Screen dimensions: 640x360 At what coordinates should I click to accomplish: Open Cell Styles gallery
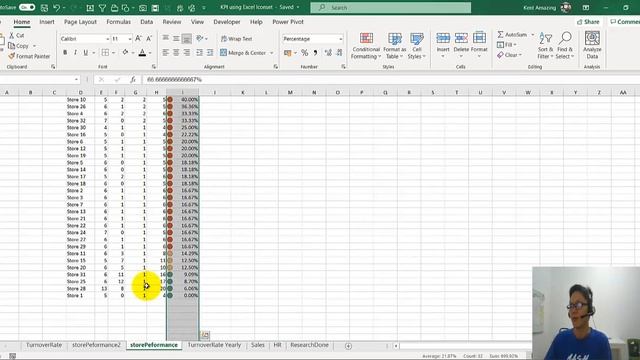(416, 46)
